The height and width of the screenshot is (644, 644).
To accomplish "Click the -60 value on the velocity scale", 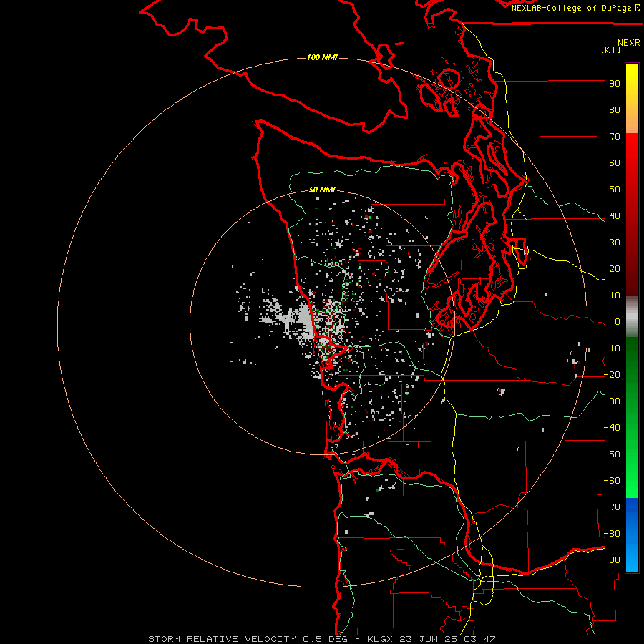I will [612, 481].
